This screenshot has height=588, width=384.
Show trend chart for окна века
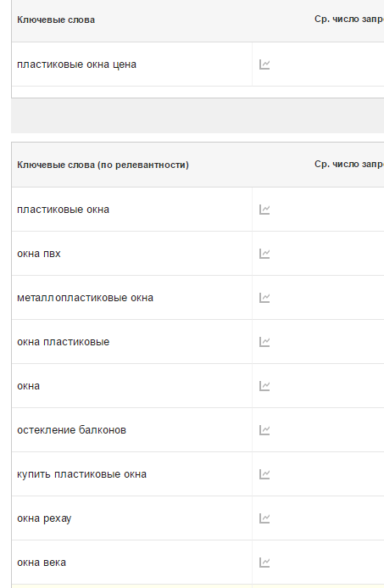(x=264, y=563)
